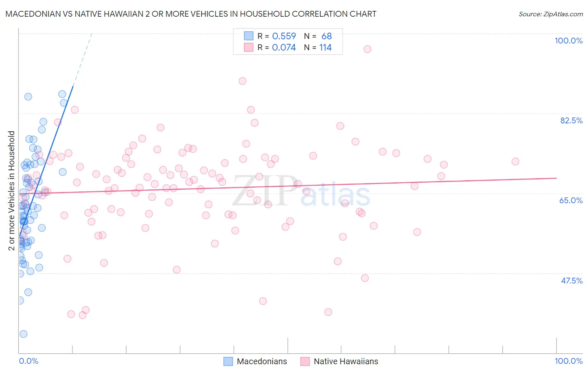
Task: Click the 100.0% y-axis label
Action: coord(568,41)
